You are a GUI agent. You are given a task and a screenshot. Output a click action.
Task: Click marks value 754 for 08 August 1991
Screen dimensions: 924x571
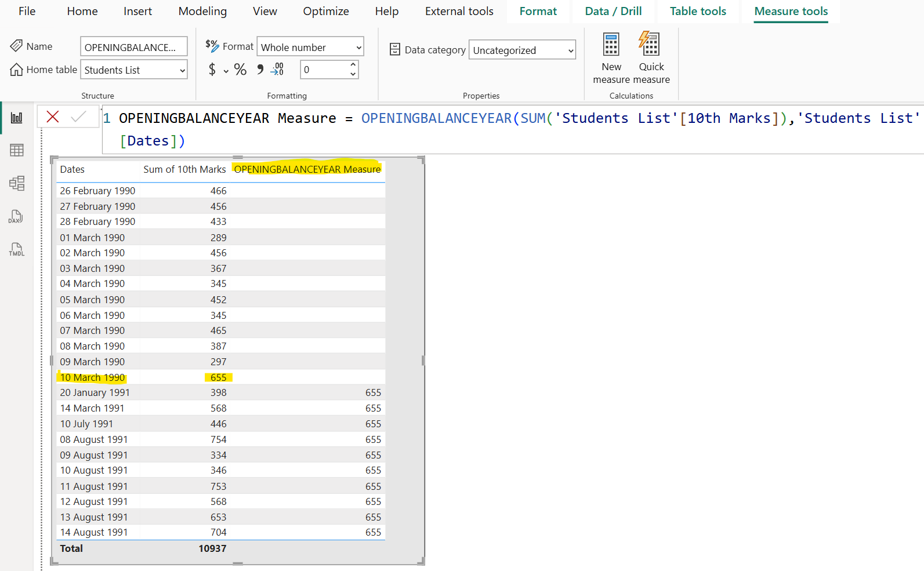[219, 439]
